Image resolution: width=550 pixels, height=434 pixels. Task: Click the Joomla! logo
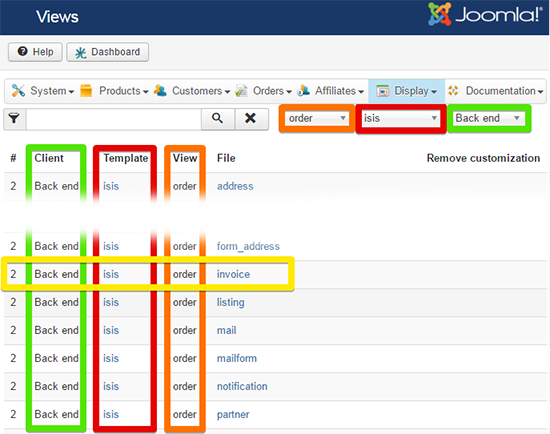coord(485,14)
